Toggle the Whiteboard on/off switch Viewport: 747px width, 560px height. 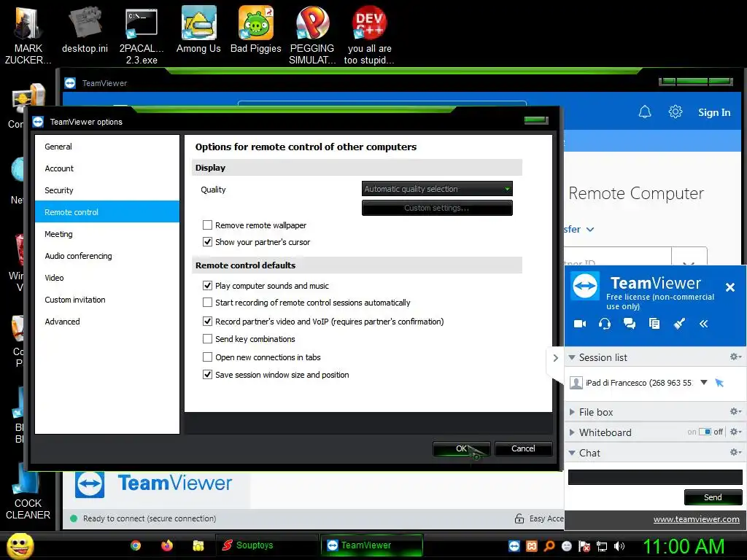pyautogui.click(x=705, y=432)
